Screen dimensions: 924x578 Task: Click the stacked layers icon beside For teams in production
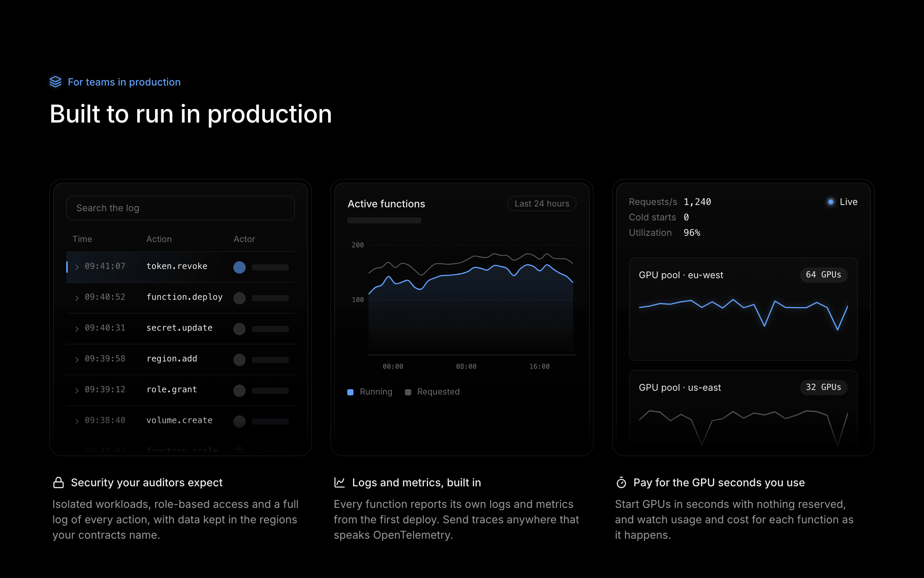pyautogui.click(x=55, y=82)
